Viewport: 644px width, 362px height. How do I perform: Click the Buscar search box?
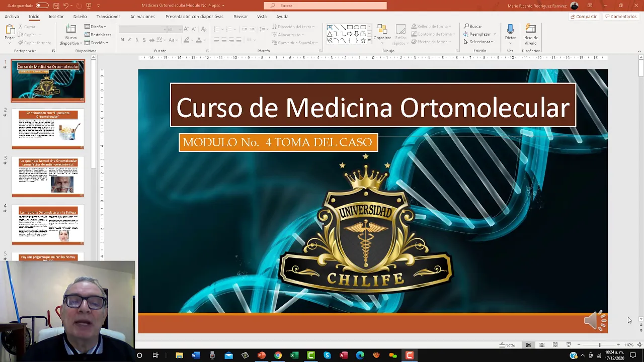pyautogui.click(x=326, y=6)
